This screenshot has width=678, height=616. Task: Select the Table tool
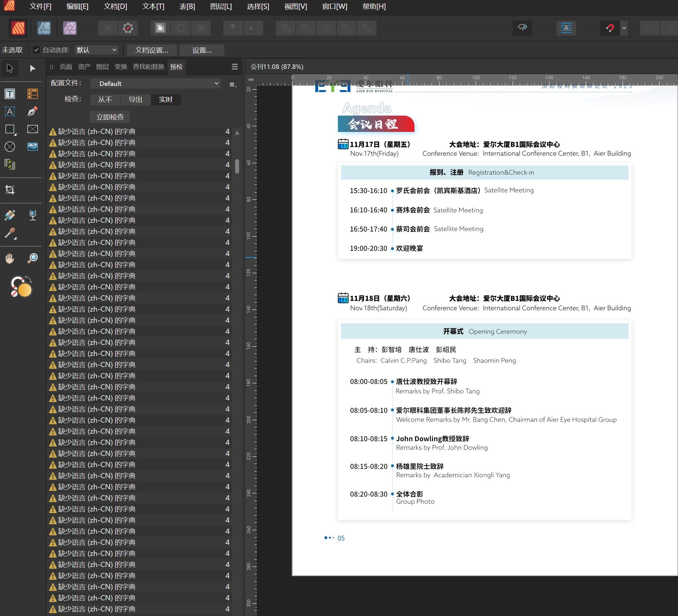click(x=32, y=93)
